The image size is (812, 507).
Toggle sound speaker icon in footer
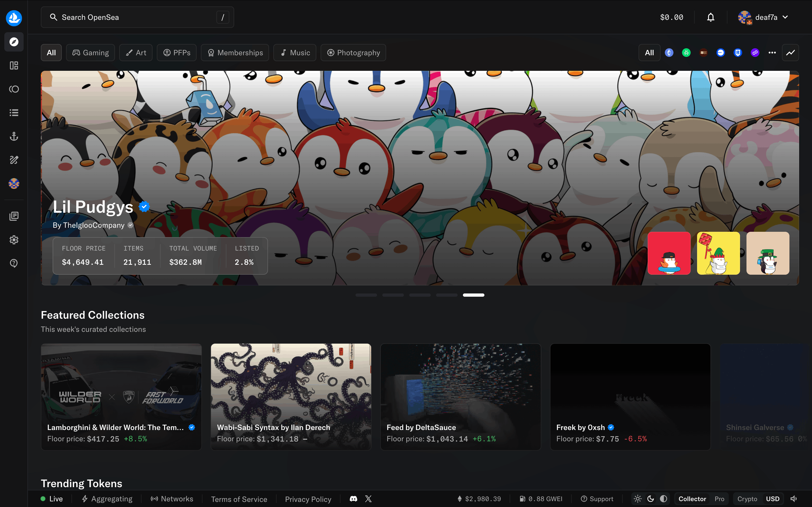[x=793, y=499]
